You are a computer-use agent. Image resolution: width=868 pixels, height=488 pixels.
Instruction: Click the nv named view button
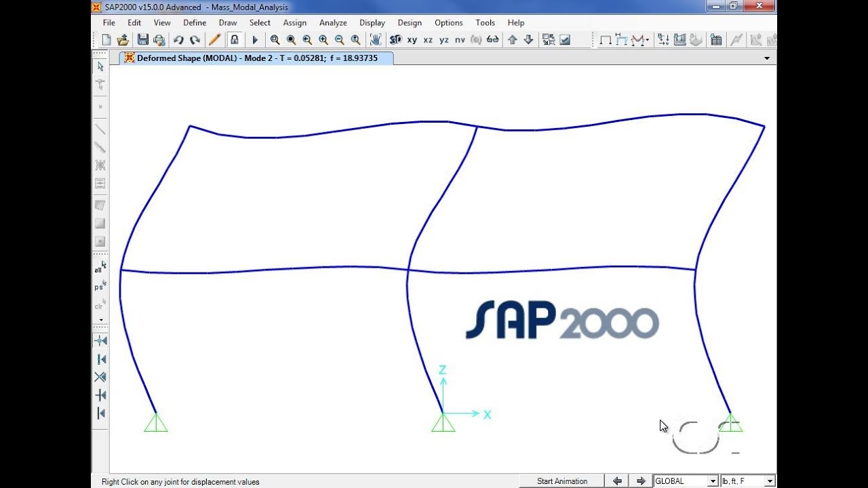click(460, 40)
